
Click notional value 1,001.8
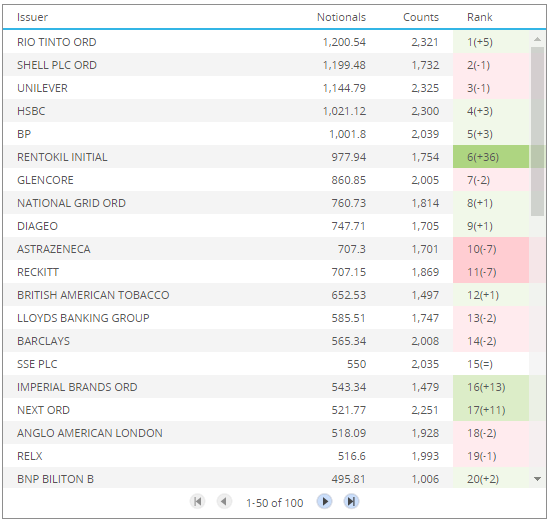pyautogui.click(x=347, y=134)
